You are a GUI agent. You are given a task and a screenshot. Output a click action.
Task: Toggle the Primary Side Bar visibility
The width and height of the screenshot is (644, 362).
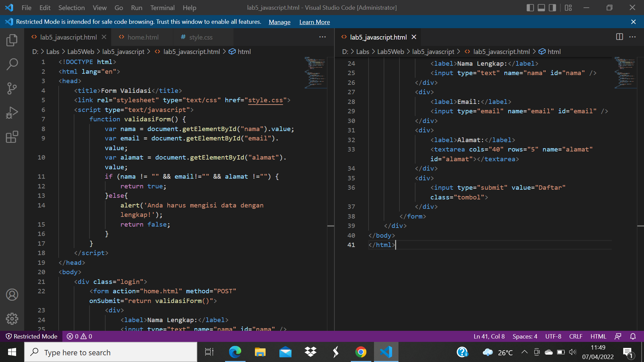530,7
